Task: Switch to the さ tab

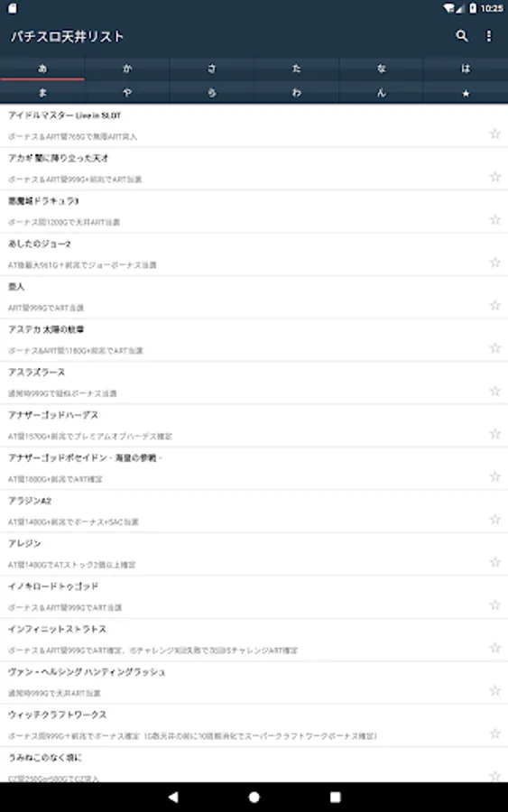Action: pyautogui.click(x=212, y=69)
